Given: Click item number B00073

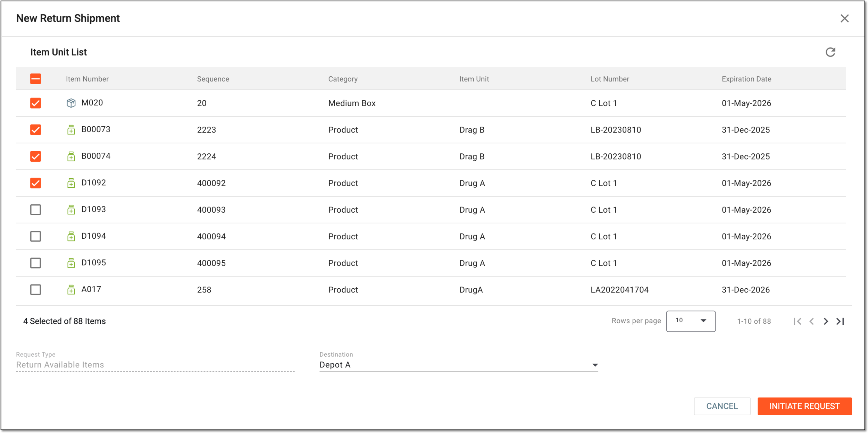Looking at the screenshot, I should point(96,129).
